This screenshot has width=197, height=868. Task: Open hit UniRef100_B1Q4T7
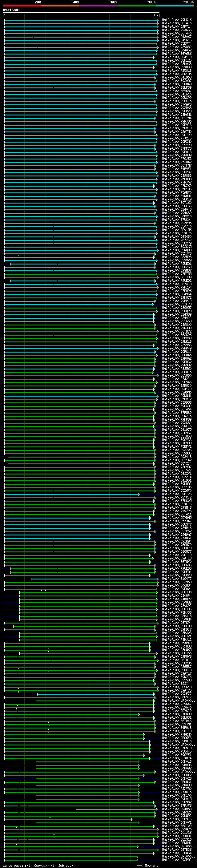[177, 579]
